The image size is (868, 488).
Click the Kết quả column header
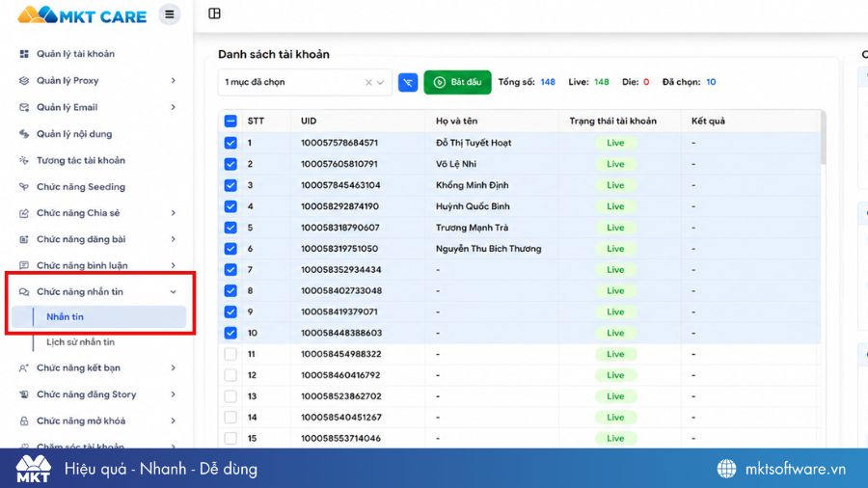pyautogui.click(x=708, y=122)
